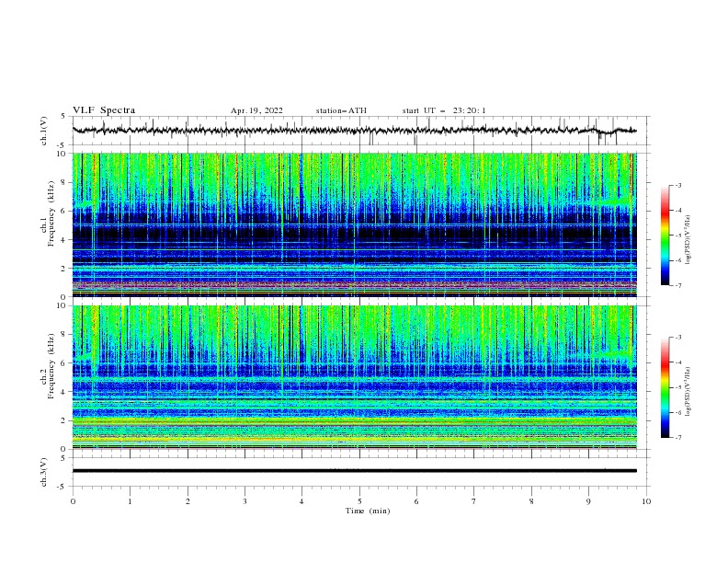Screen dimensions: 728x563
Task: Click the "1" tick on the time axis
Action: coord(130,501)
